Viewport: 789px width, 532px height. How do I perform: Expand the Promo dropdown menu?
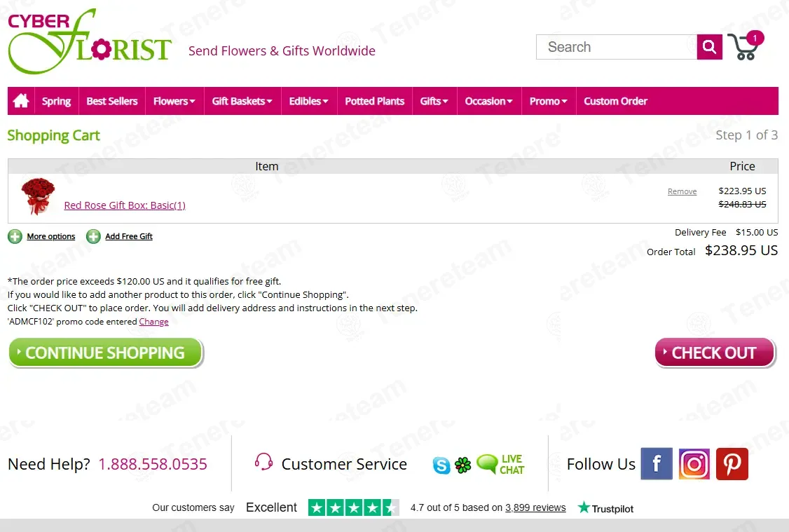(x=548, y=101)
